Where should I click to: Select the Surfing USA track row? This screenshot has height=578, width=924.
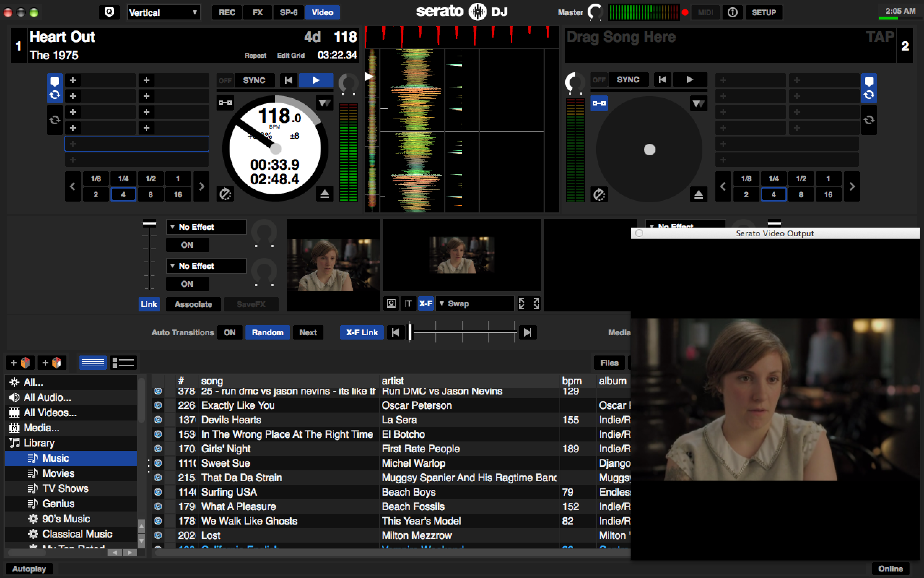[x=391, y=492]
